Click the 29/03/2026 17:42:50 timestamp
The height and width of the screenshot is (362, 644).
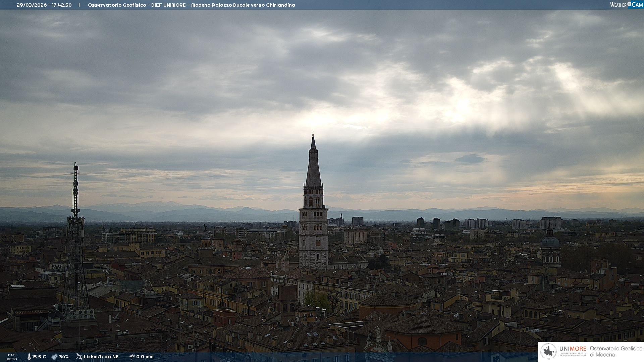(44, 5)
